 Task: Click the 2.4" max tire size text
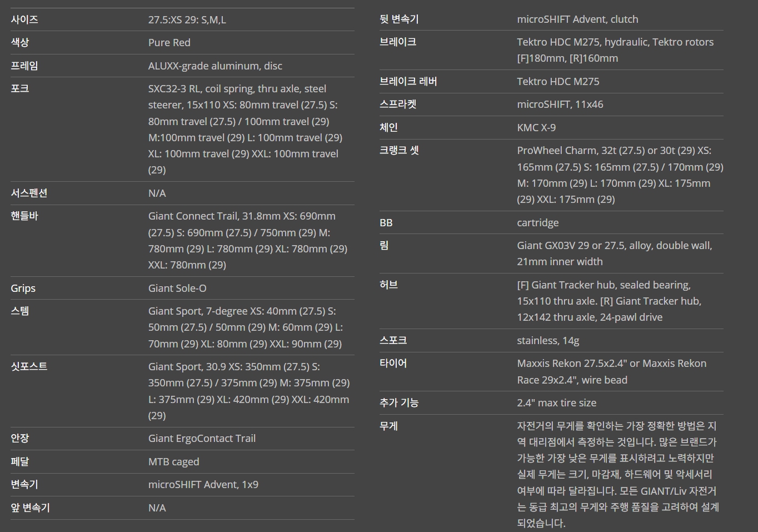[556, 402]
